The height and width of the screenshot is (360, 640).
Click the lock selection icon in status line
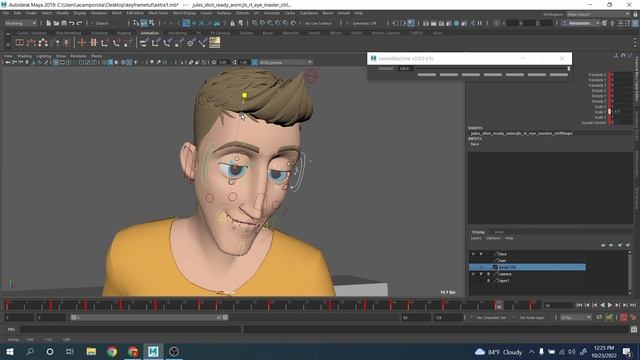[232, 23]
